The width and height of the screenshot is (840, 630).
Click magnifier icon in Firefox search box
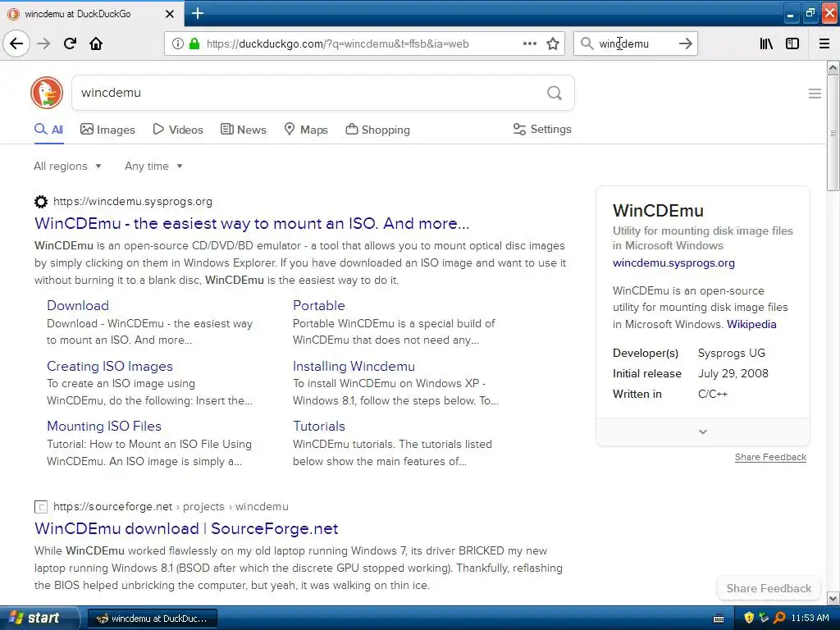point(587,43)
